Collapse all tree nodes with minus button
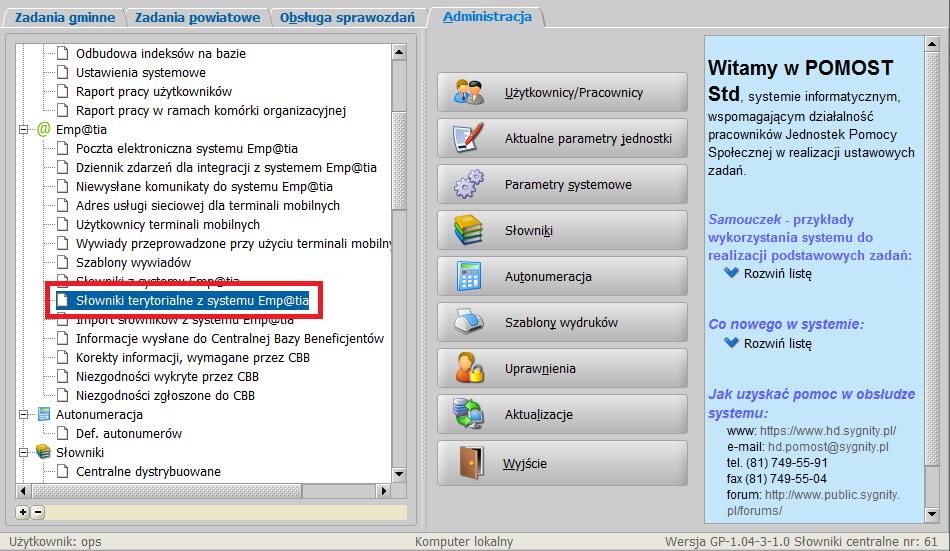The image size is (950, 551). point(37,512)
